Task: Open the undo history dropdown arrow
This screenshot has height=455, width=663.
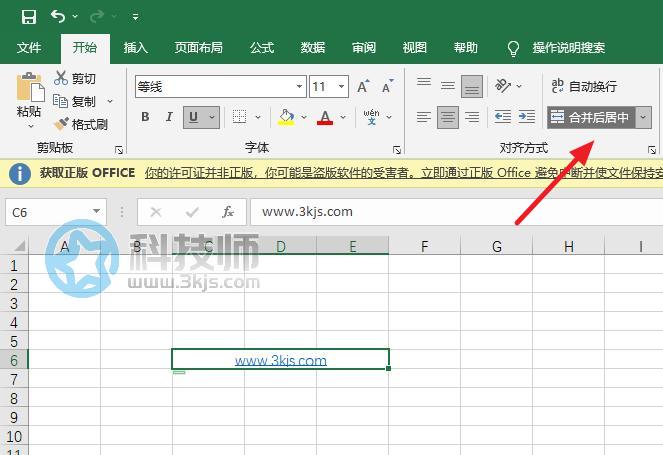Action: coord(75,16)
